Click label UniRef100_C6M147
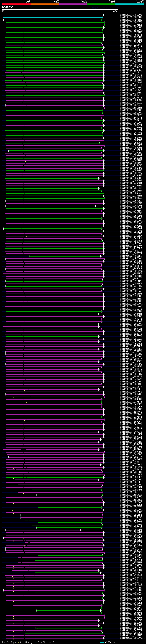 131,331
